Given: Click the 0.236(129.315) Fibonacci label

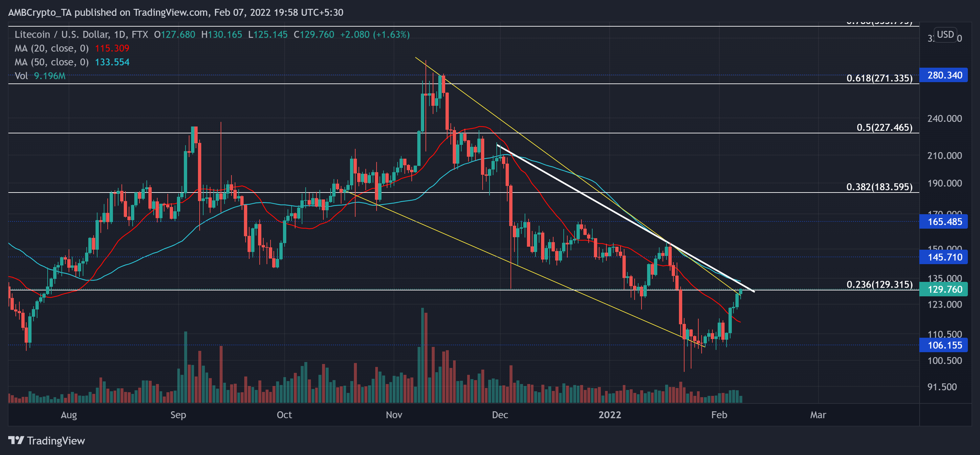Looking at the screenshot, I should coord(879,284).
